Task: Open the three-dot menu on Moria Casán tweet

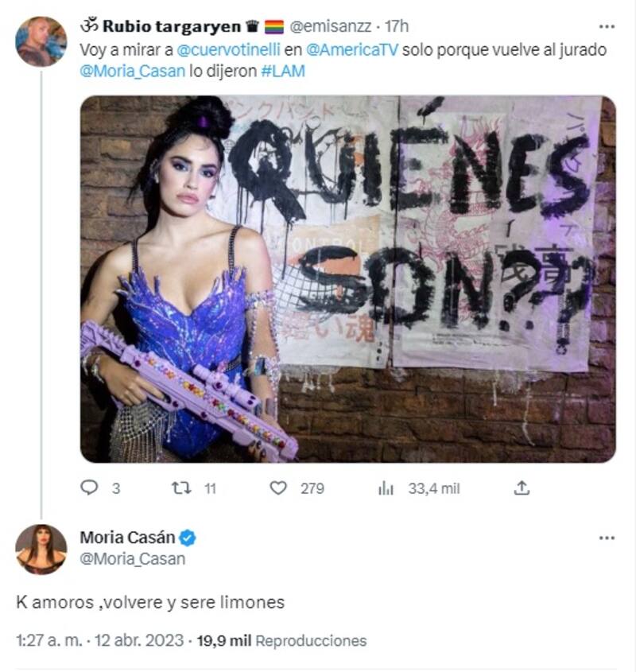Action: (607, 538)
